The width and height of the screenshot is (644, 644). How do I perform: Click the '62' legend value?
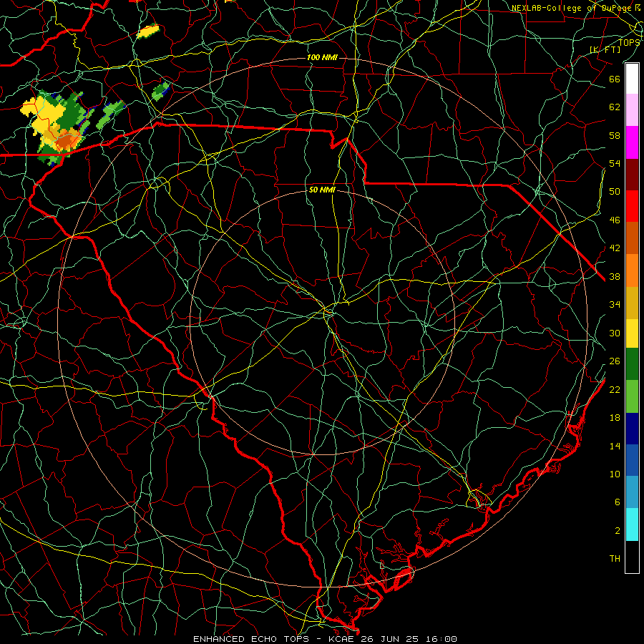(x=615, y=107)
